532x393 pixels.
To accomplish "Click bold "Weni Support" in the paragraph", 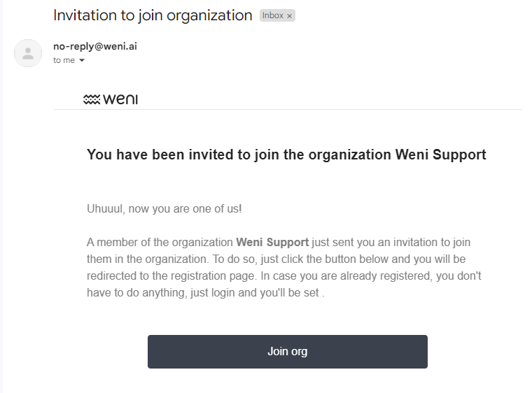I will pos(272,243).
